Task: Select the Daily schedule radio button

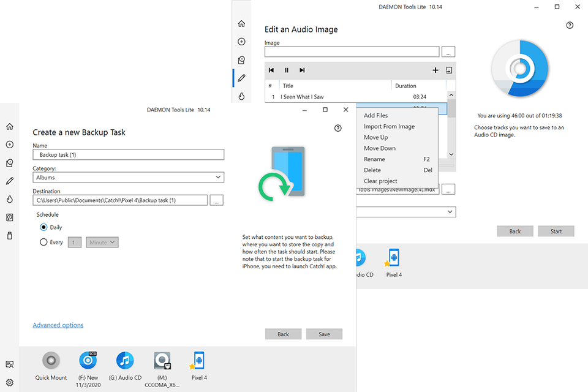Action: tap(43, 227)
